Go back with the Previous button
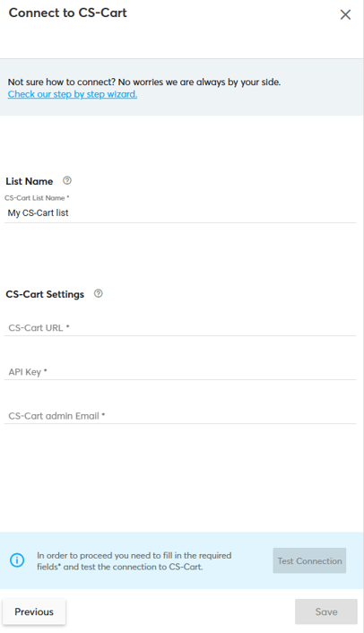This screenshot has height=633, width=364. [x=34, y=611]
